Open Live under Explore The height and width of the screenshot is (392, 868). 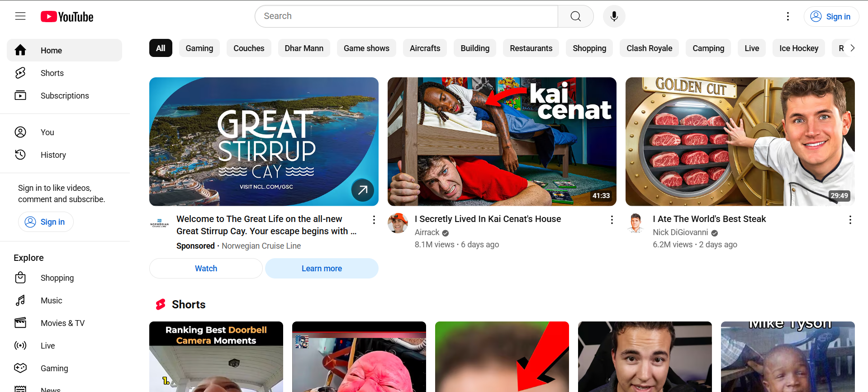[x=64, y=345]
